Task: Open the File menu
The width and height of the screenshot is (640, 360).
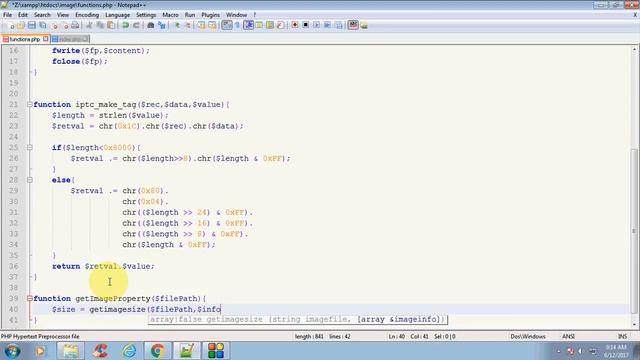Action: (7, 15)
